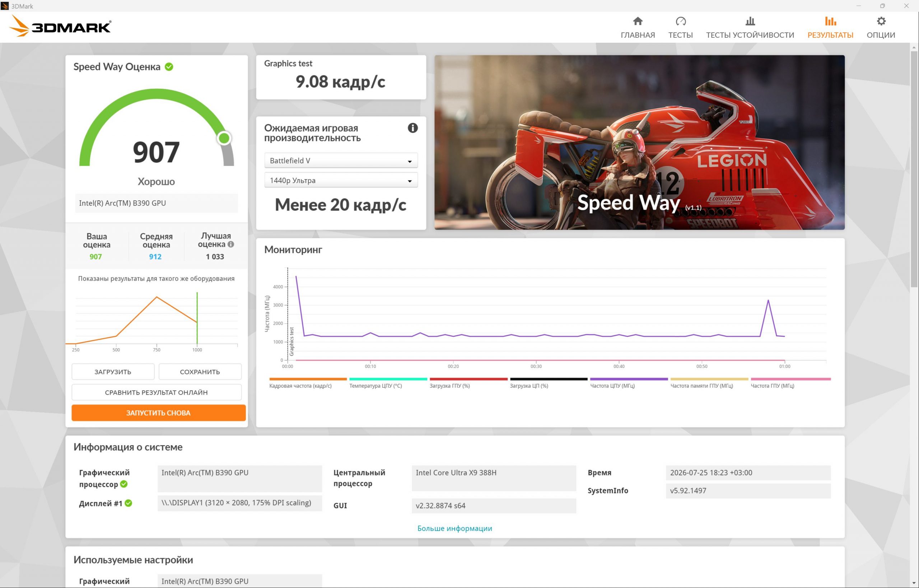Open the Опции gear icon
Screen dimensions: 919x588
881,21
